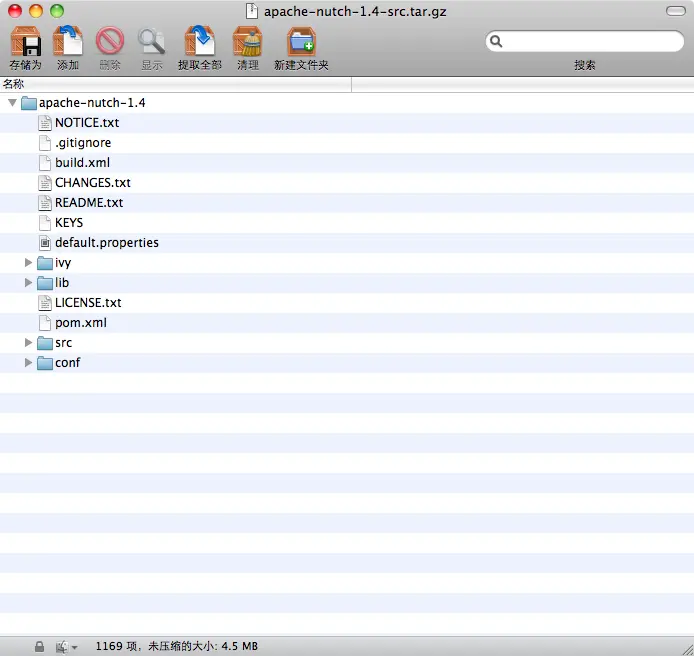Click the KEYS file icon

pos(45,223)
